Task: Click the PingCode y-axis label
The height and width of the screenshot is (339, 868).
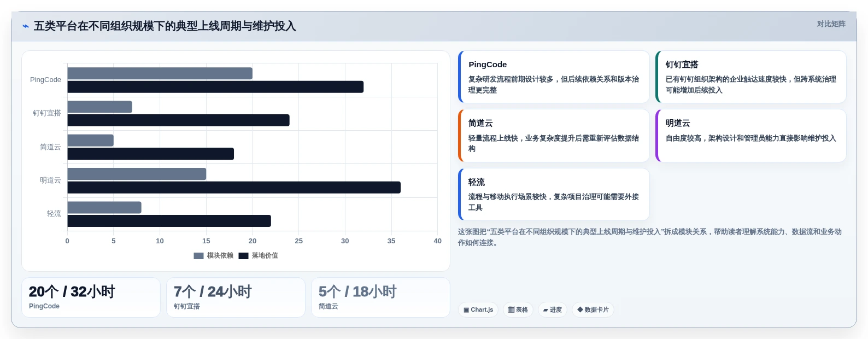Action: tap(45, 80)
